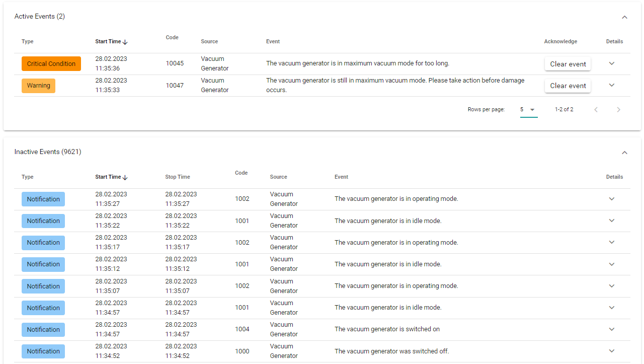Expand details of Critical Condition event

pyautogui.click(x=612, y=63)
